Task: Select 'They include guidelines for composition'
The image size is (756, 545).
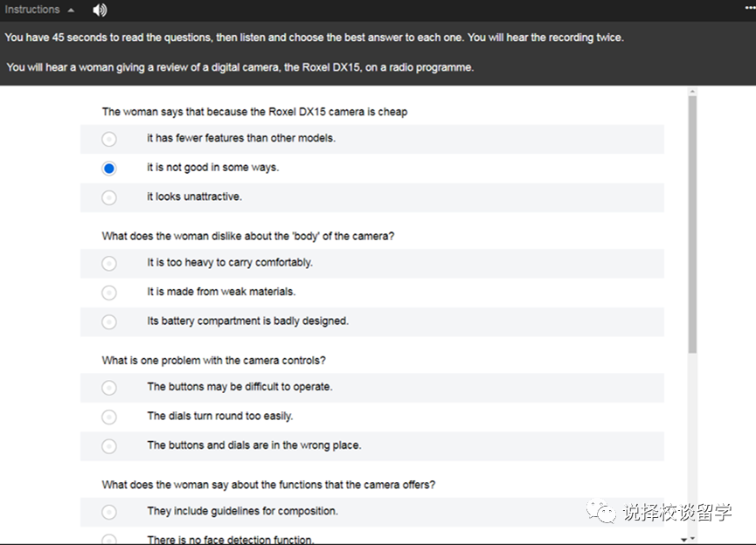Action: tap(109, 512)
